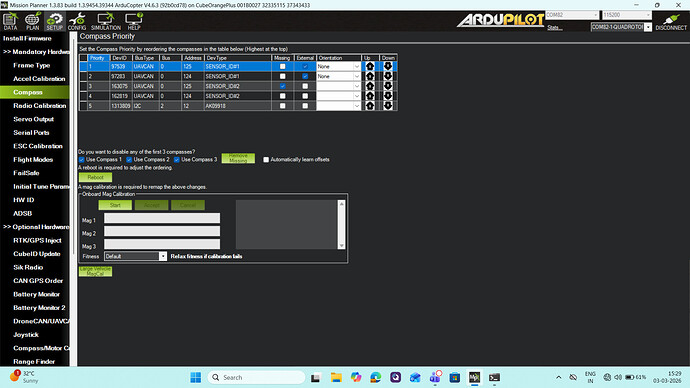Move compass priority 2 down
Image resolution: width=690 pixels, height=388 pixels.
[x=388, y=76]
